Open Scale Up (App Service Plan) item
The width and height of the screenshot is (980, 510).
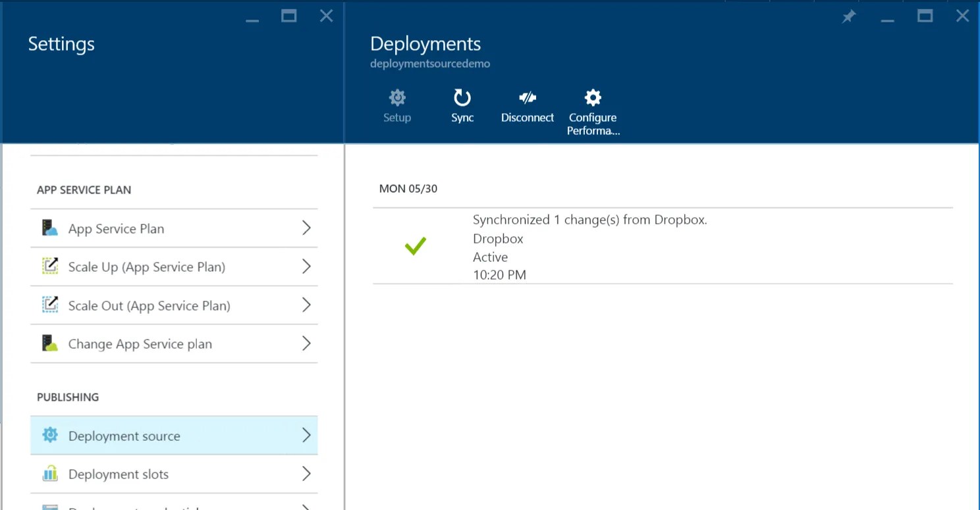[174, 267]
